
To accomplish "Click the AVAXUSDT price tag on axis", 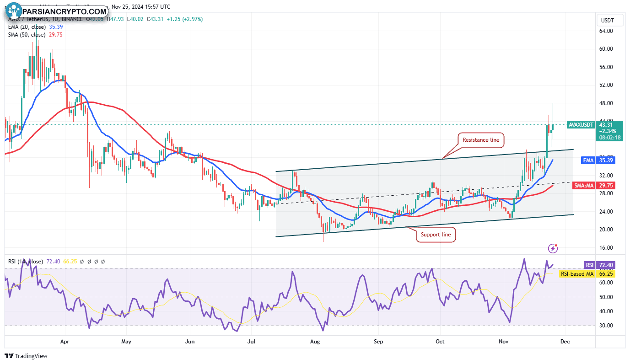I will [581, 124].
